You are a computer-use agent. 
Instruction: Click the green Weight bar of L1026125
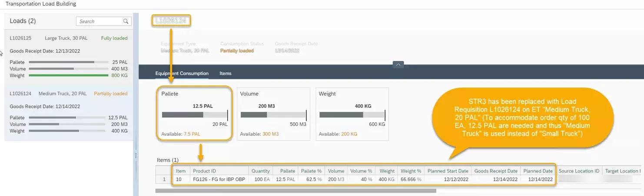tap(68, 75)
